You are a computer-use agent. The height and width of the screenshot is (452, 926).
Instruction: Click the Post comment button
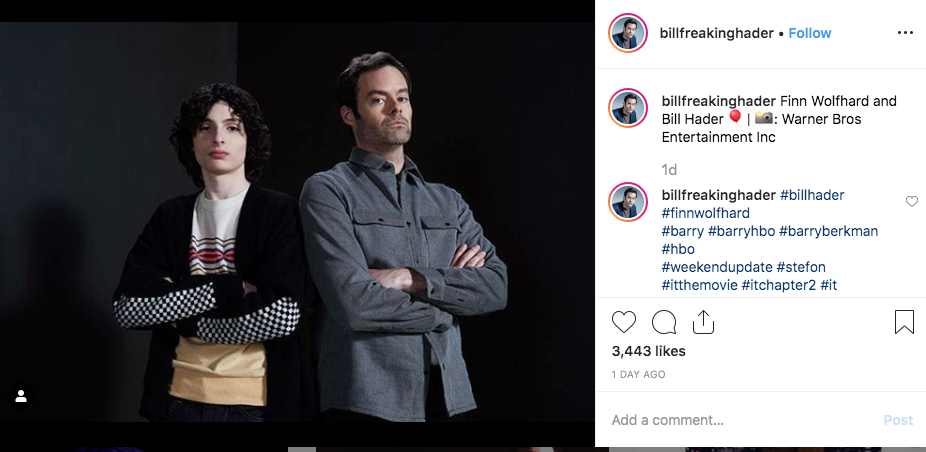tap(898, 420)
